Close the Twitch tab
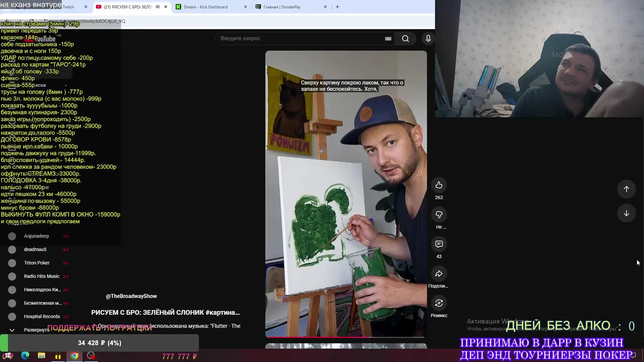644x362 pixels. [x=86, y=7]
